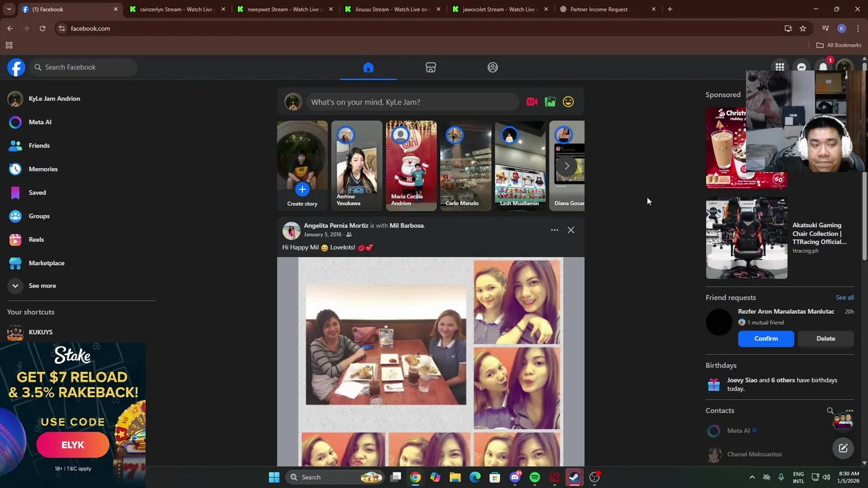The height and width of the screenshot is (488, 868).
Task: Open the profile circle tab in top bar
Action: point(493,67)
